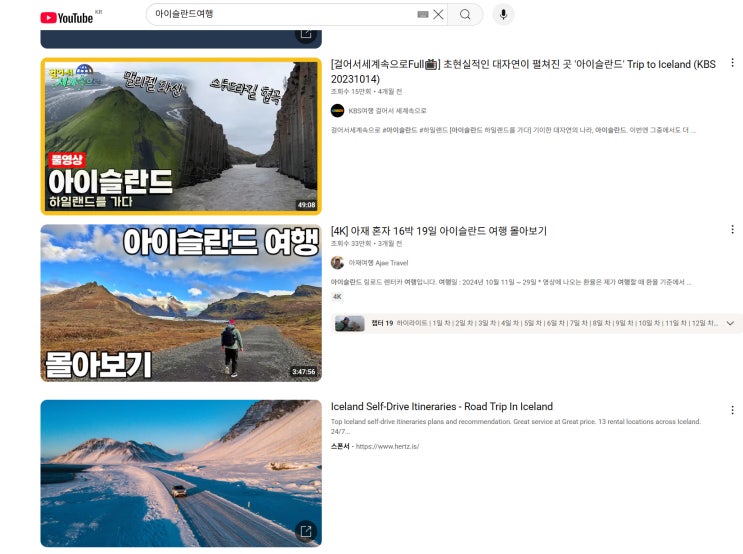Open the external link icon on snowy thumbnail

(306, 531)
